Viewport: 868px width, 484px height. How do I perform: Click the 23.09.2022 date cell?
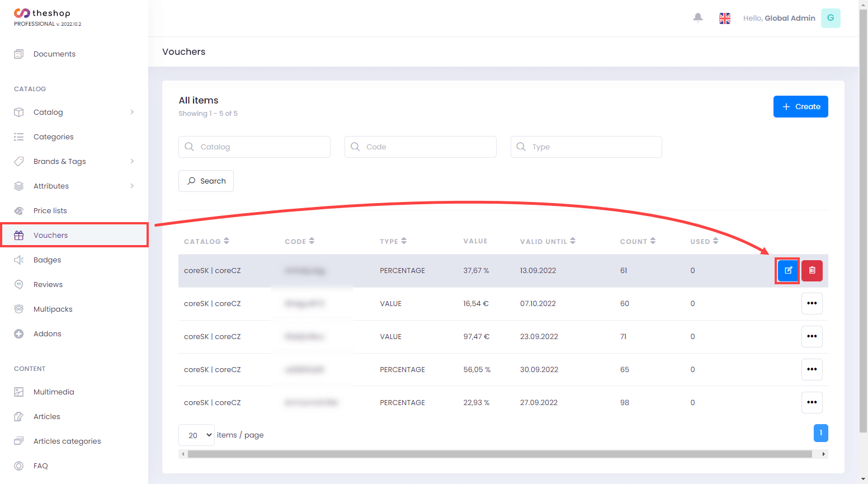click(539, 336)
